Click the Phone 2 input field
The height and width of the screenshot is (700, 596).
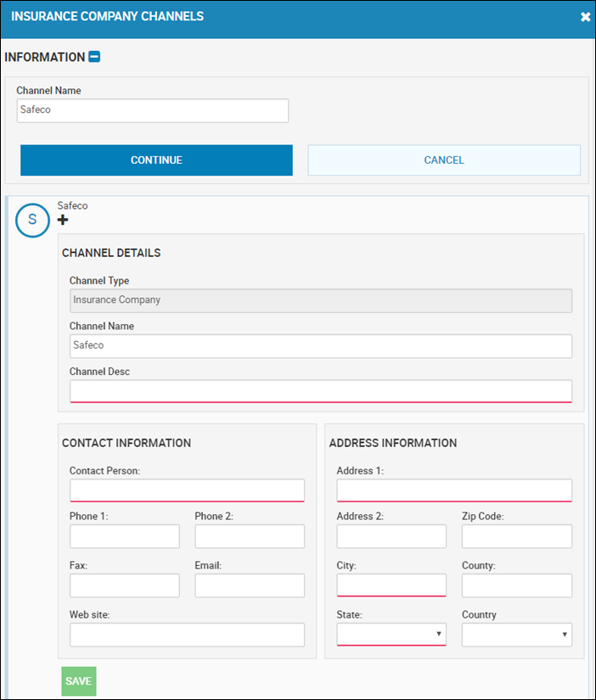[250, 536]
